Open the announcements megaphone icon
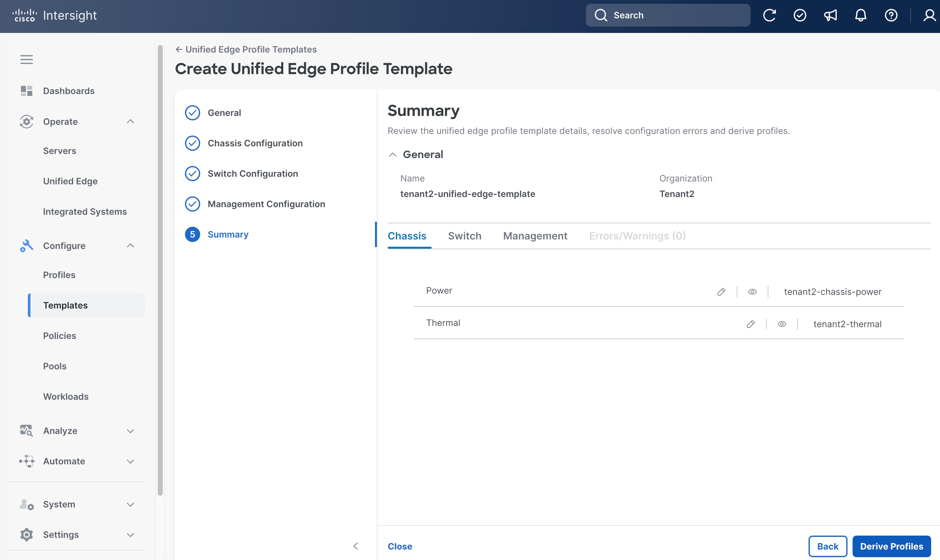Viewport: 940px width, 560px height. (x=830, y=16)
